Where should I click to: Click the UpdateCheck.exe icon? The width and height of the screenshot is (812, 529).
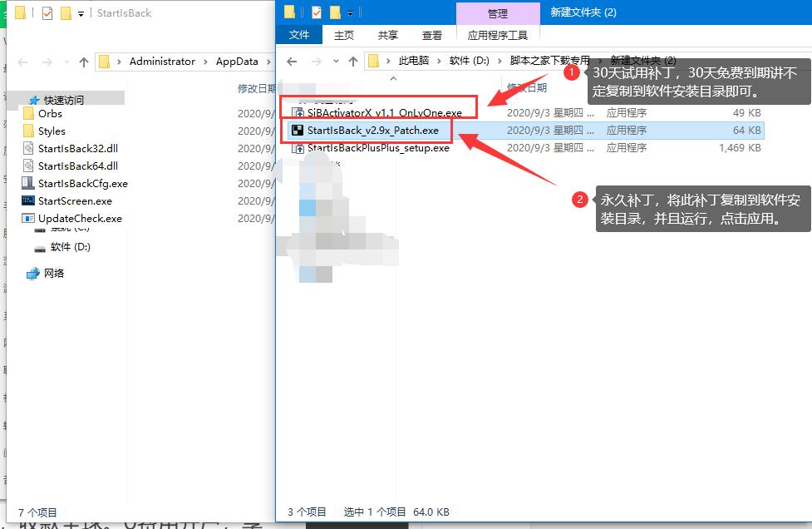tap(28, 218)
